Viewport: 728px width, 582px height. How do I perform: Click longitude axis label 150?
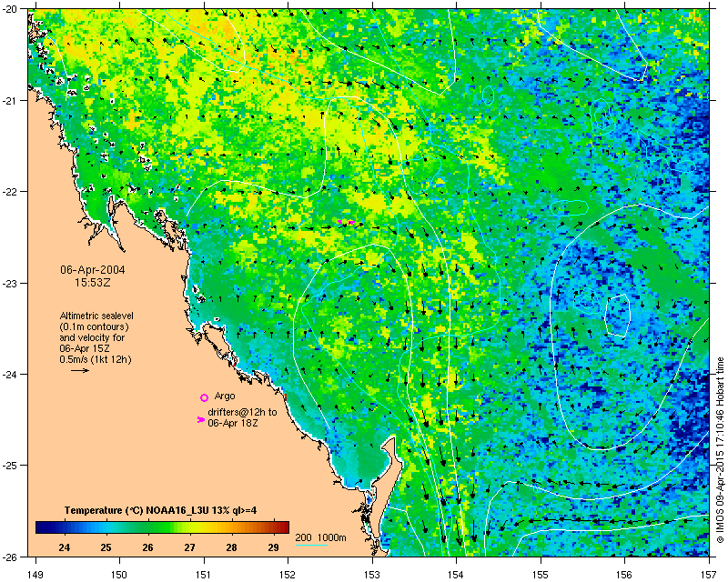(120, 575)
